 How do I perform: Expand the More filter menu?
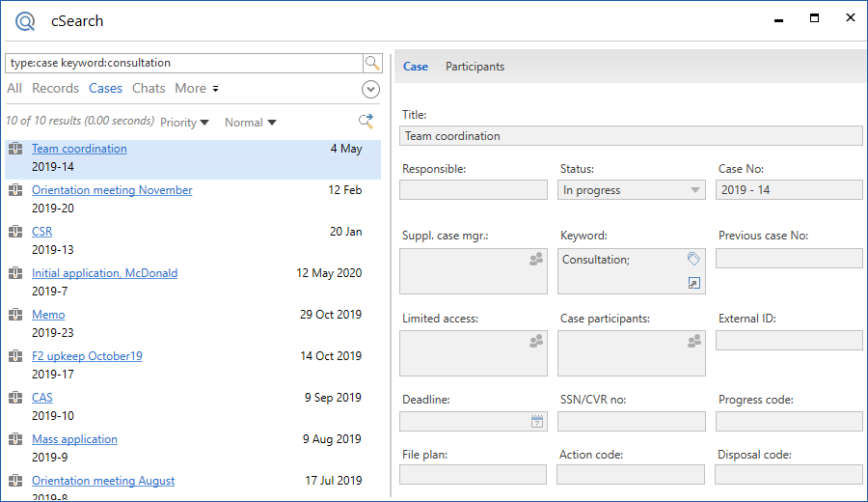[x=196, y=89]
